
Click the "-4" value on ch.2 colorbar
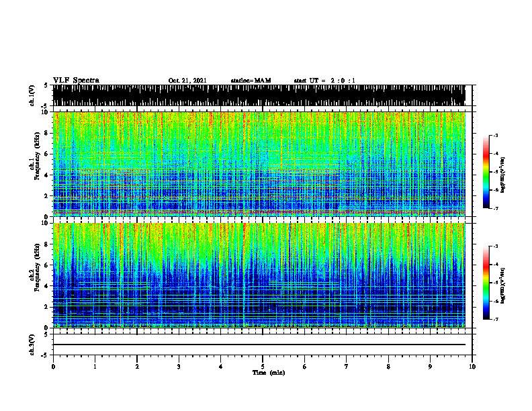point(495,265)
